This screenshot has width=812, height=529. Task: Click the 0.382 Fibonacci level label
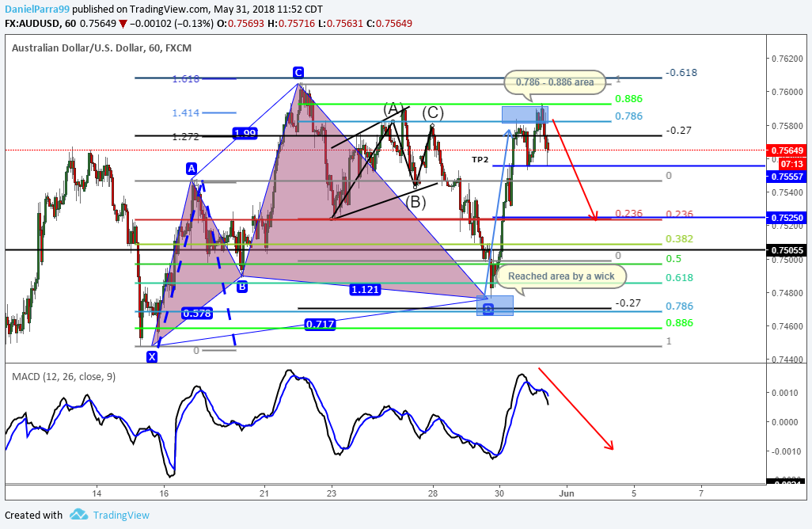tap(679, 239)
